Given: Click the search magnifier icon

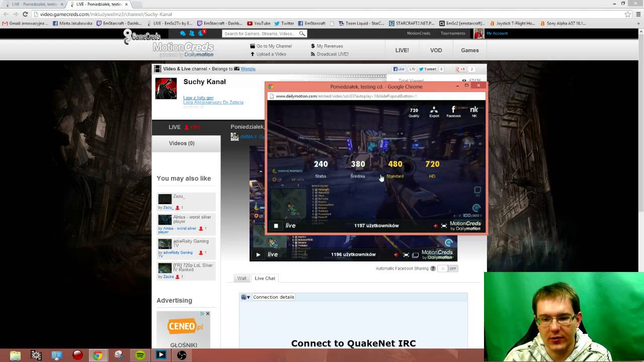Looking at the screenshot, I should 302,34.
